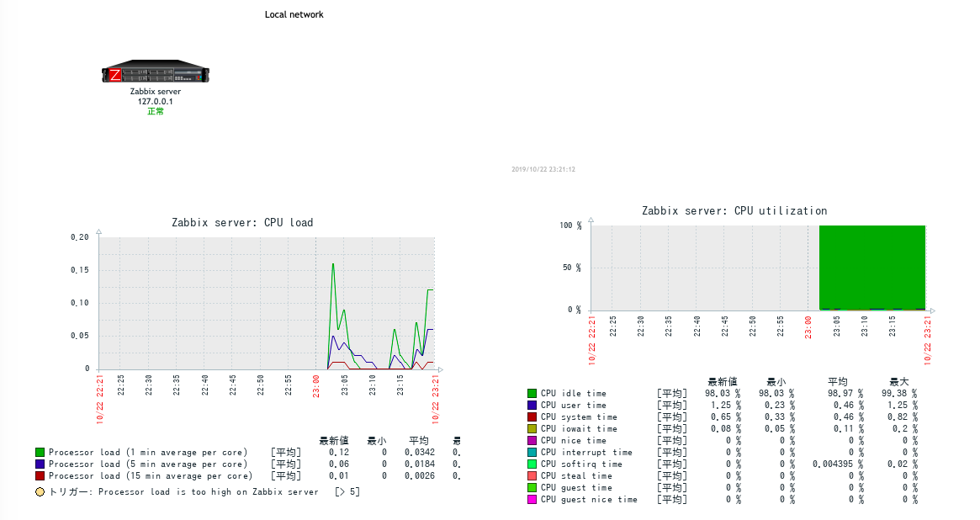Click the CPU user time legend swatch
This screenshot has height=520, width=980.
click(532, 406)
